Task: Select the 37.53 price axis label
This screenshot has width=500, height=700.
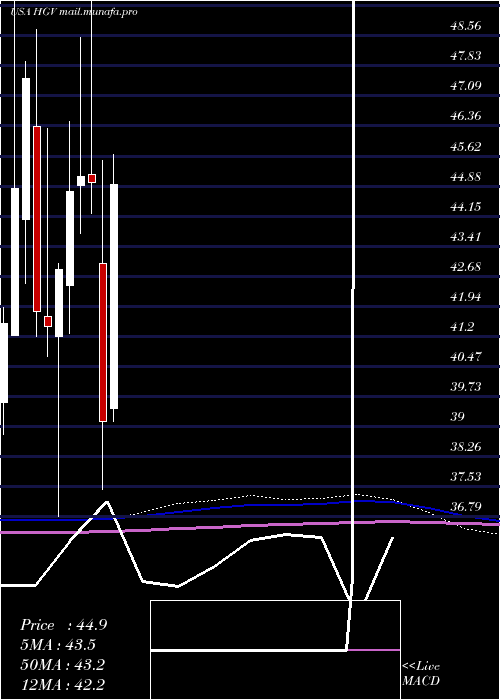Action: 466,477
